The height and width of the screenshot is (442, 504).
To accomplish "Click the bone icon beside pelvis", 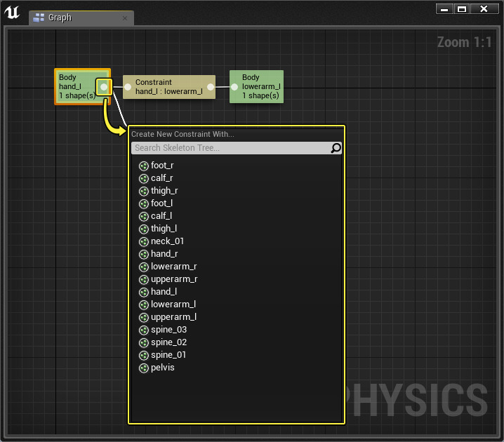I will point(144,368).
